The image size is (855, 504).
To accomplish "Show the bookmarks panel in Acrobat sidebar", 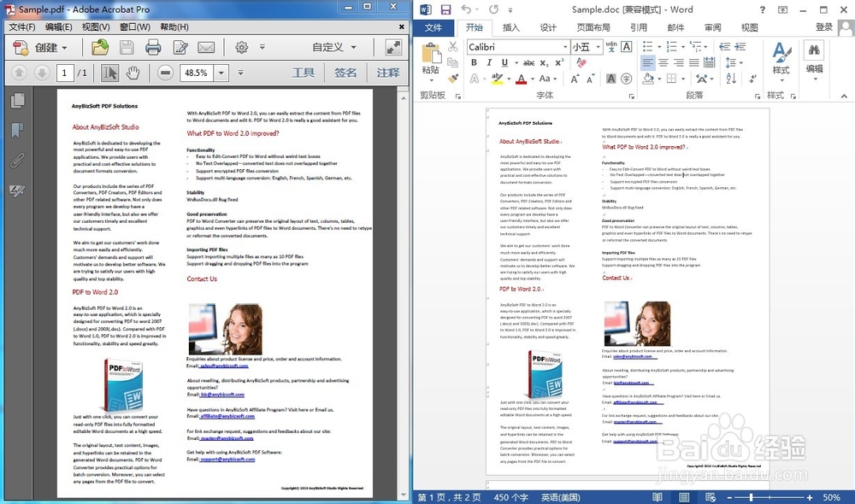I will [x=17, y=130].
